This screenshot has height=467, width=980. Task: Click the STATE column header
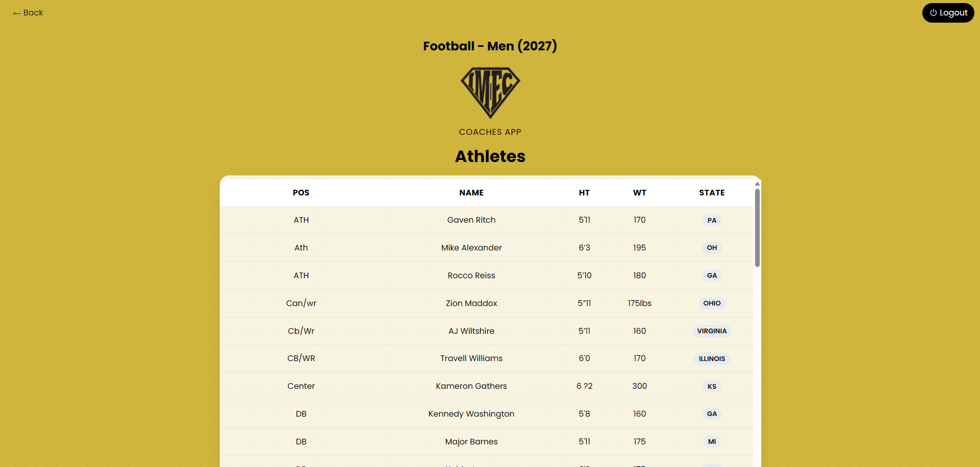click(711, 192)
